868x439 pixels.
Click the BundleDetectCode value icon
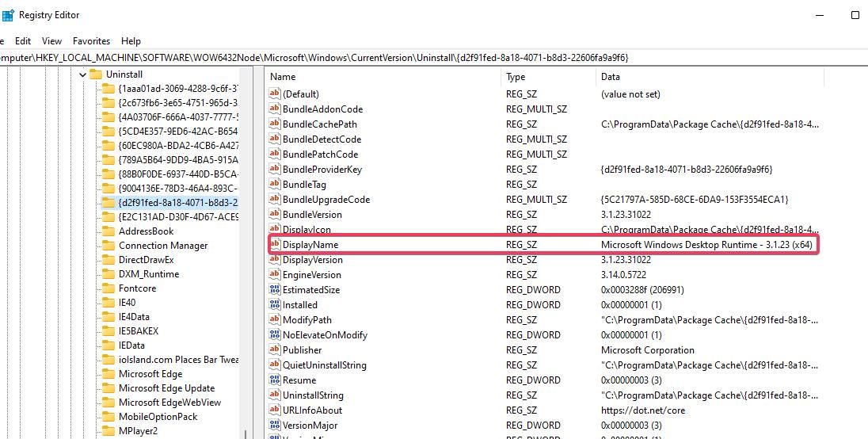(x=275, y=139)
